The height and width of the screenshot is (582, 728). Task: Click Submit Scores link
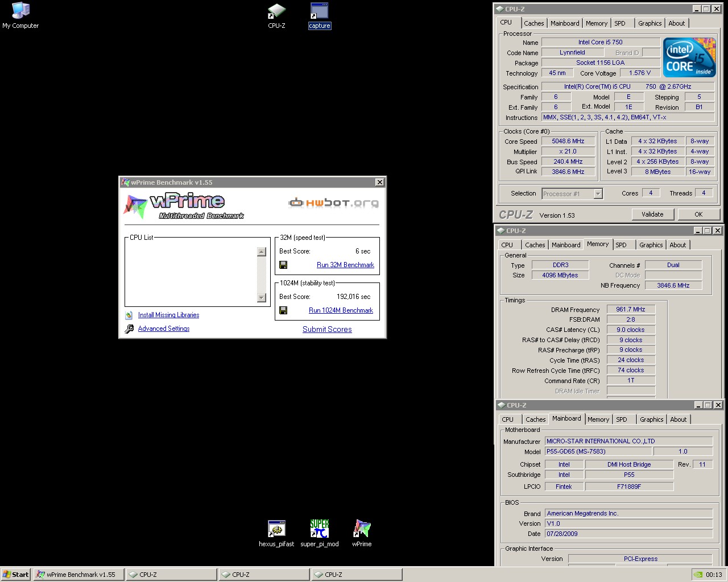tap(327, 329)
